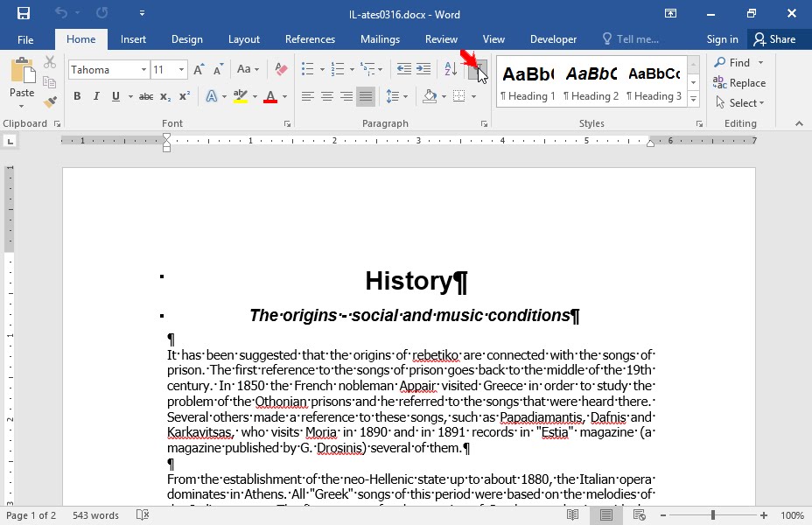Viewport: 812px width, 525px height.
Task: Toggle Show/Hide paragraph marks
Action: click(478, 69)
